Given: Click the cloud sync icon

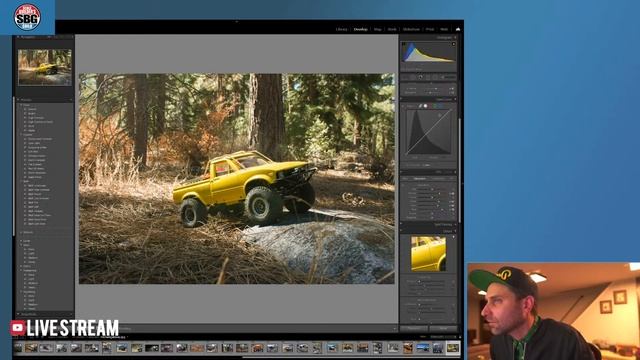Looking at the screenshot, I should [458, 29].
